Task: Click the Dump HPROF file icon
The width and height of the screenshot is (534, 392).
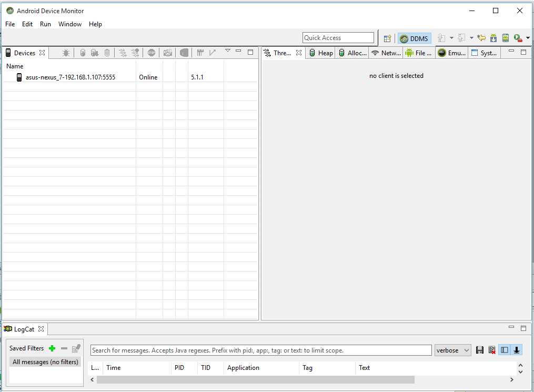Action: point(95,53)
